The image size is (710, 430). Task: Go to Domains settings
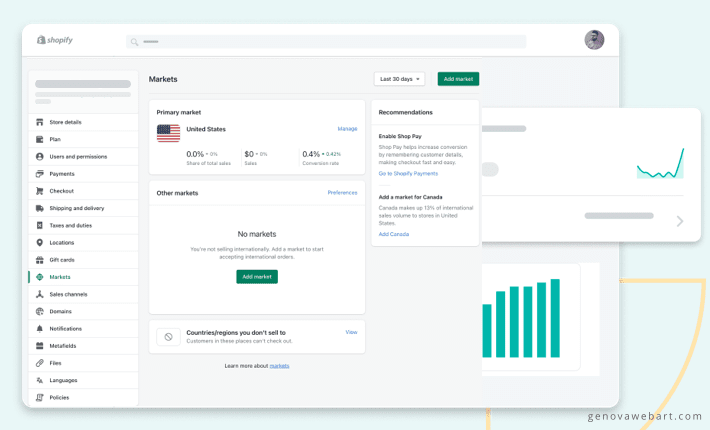(83, 311)
